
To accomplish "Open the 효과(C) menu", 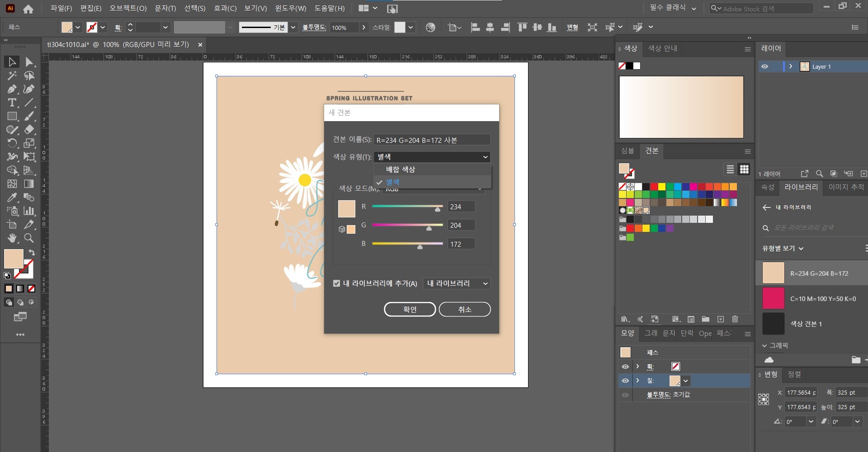I will coord(225,8).
